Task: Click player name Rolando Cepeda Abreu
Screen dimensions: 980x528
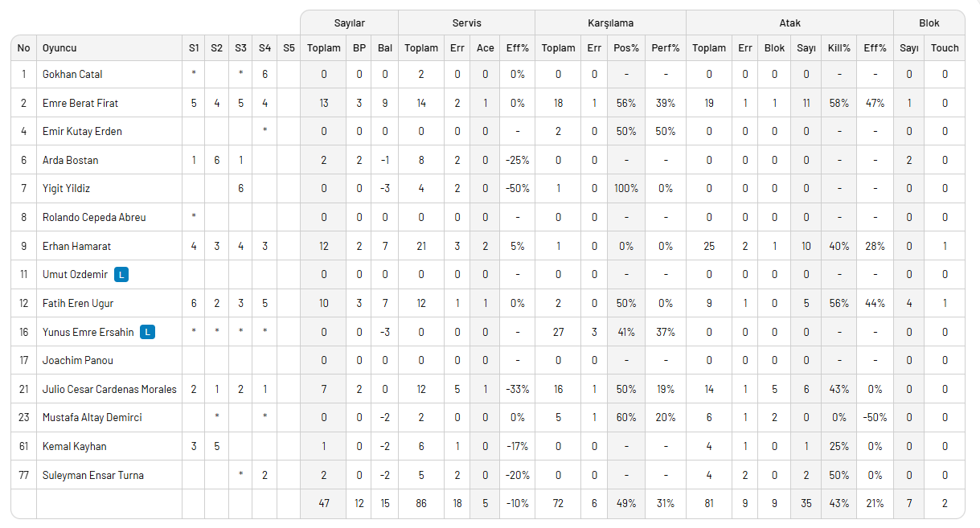Action: [x=94, y=217]
